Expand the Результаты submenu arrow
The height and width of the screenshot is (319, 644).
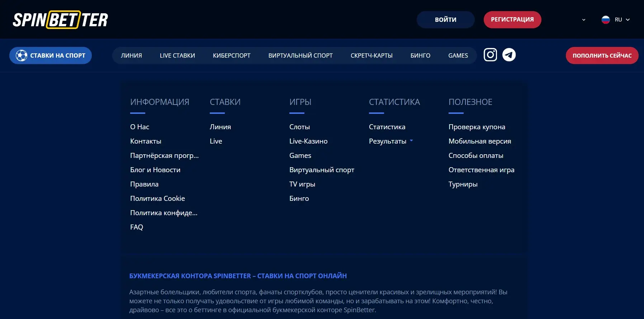coord(411,141)
